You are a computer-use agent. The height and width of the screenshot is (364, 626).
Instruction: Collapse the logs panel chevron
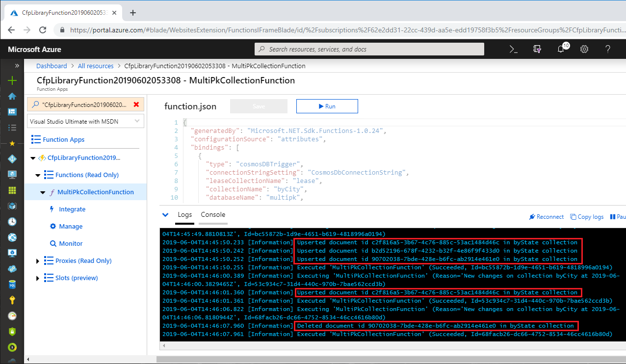pyautogui.click(x=165, y=215)
